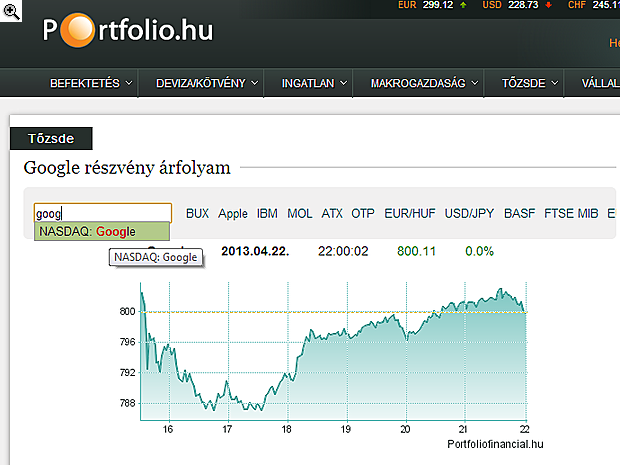Open the USD/JPY quick link
Screen dimensions: 620x465
[x=469, y=214]
